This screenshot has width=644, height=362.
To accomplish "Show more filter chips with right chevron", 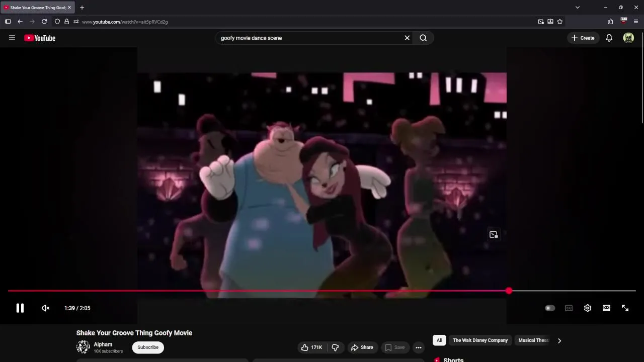I will click(559, 340).
